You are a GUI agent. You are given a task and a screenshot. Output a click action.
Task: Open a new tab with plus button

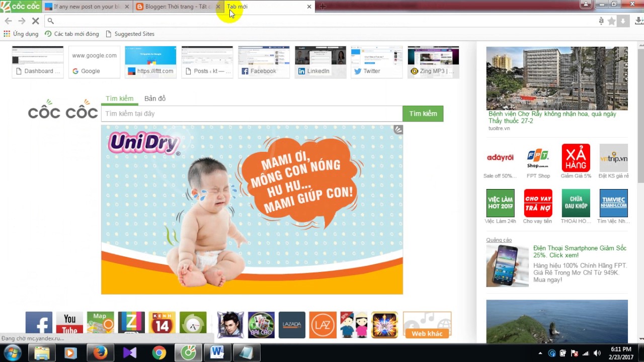(x=323, y=7)
